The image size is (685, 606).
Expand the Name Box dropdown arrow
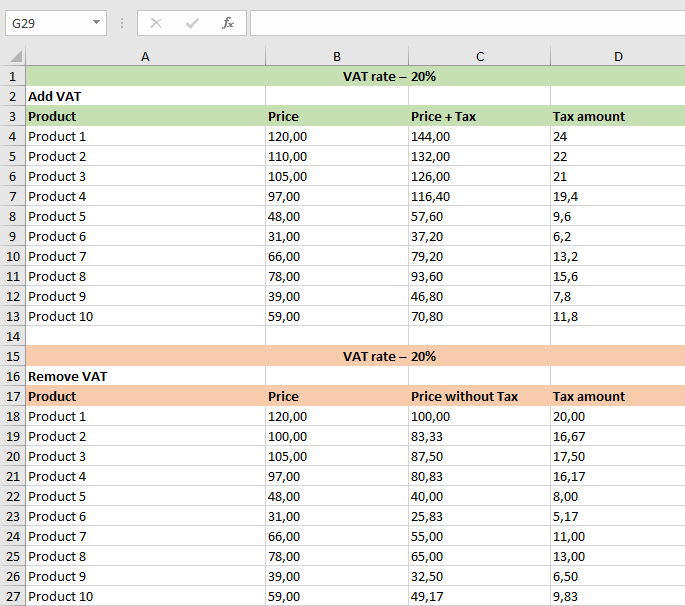pyautogui.click(x=96, y=23)
